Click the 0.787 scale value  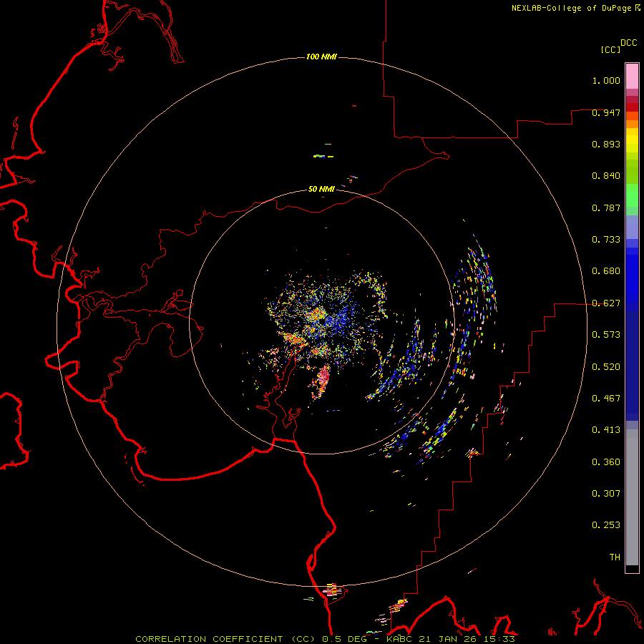pyautogui.click(x=606, y=208)
